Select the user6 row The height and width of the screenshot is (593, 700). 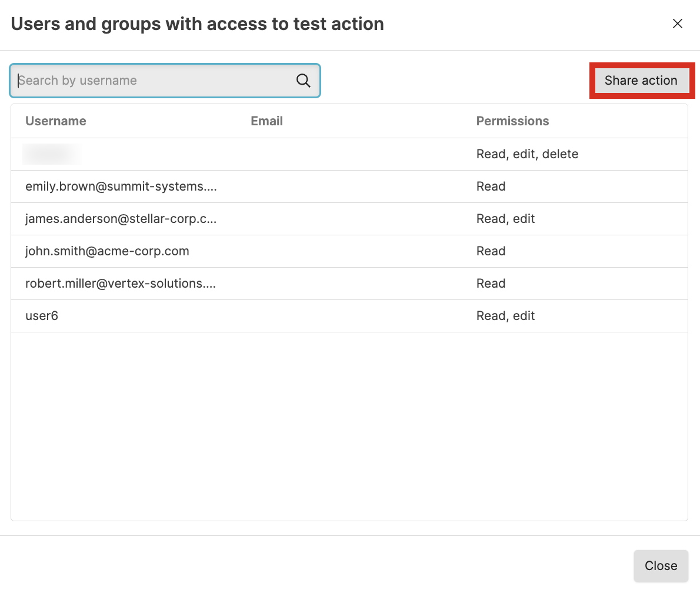coord(42,316)
